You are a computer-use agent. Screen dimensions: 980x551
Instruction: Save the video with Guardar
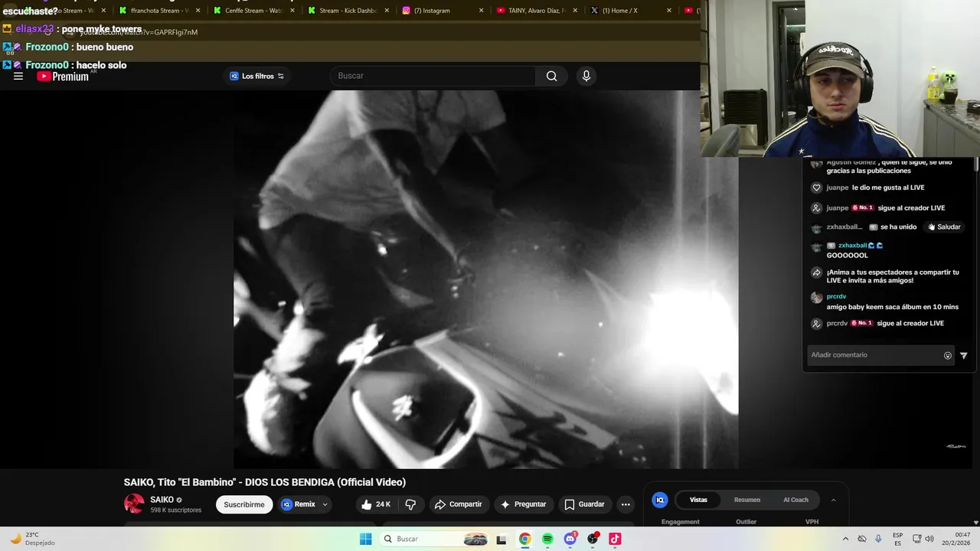point(584,504)
